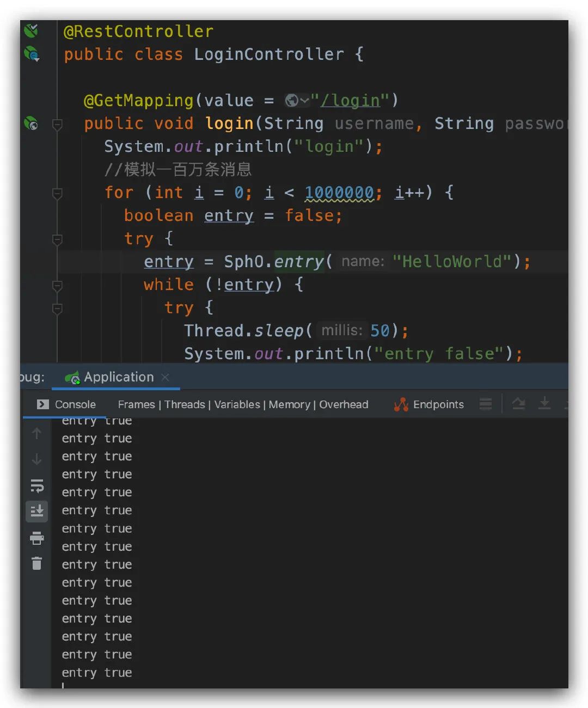Follow the /login URL link

(x=350, y=101)
